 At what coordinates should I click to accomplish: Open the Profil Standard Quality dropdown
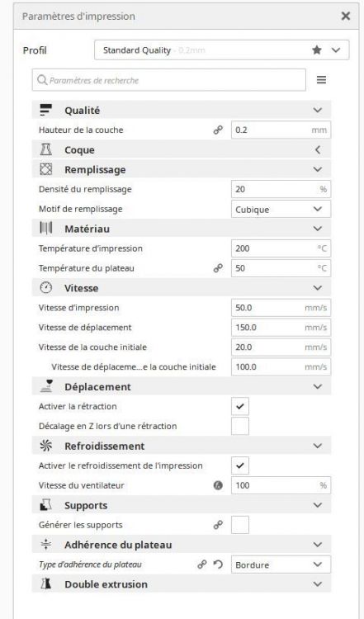221,50
